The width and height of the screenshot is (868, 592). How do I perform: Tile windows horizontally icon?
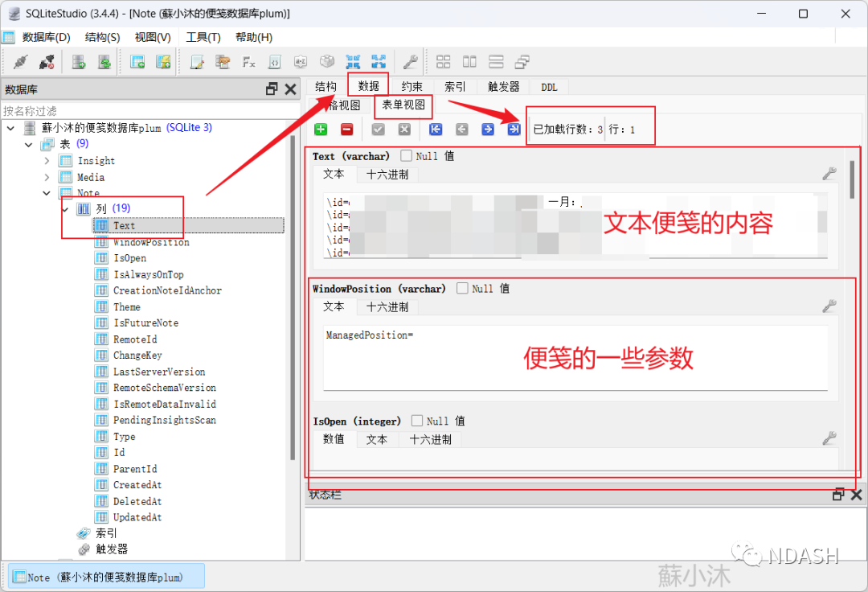[469, 61]
